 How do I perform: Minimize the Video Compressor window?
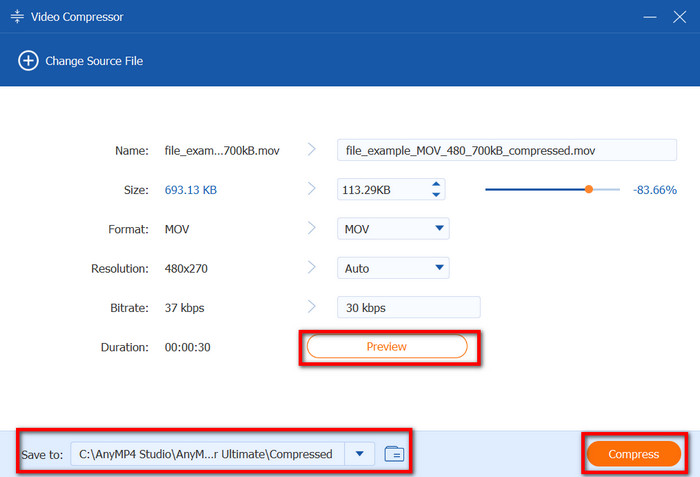tap(650, 17)
